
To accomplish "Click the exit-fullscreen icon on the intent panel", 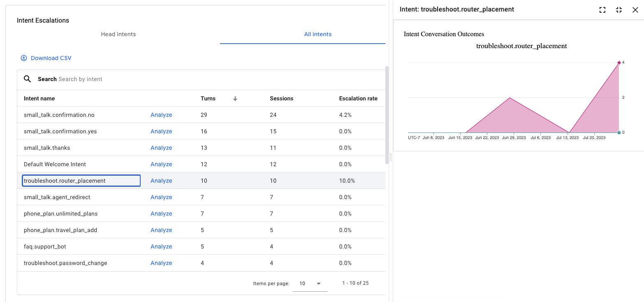I will pos(619,9).
